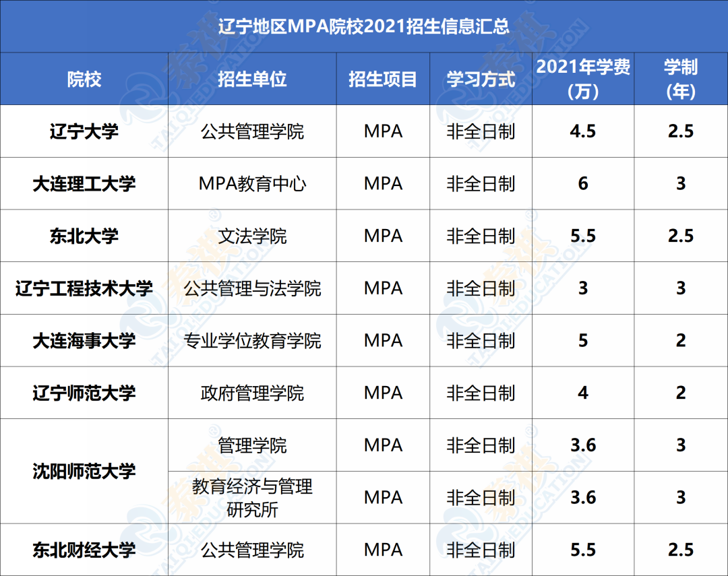The height and width of the screenshot is (576, 728).
Task: Click the 东北大学 school cell
Action: pyautogui.click(x=84, y=236)
